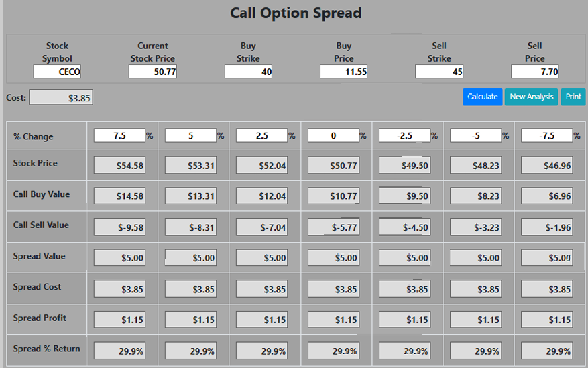The height and width of the screenshot is (368, 588).
Task: Focus the Sell Strike input showing 45
Action: 439,72
